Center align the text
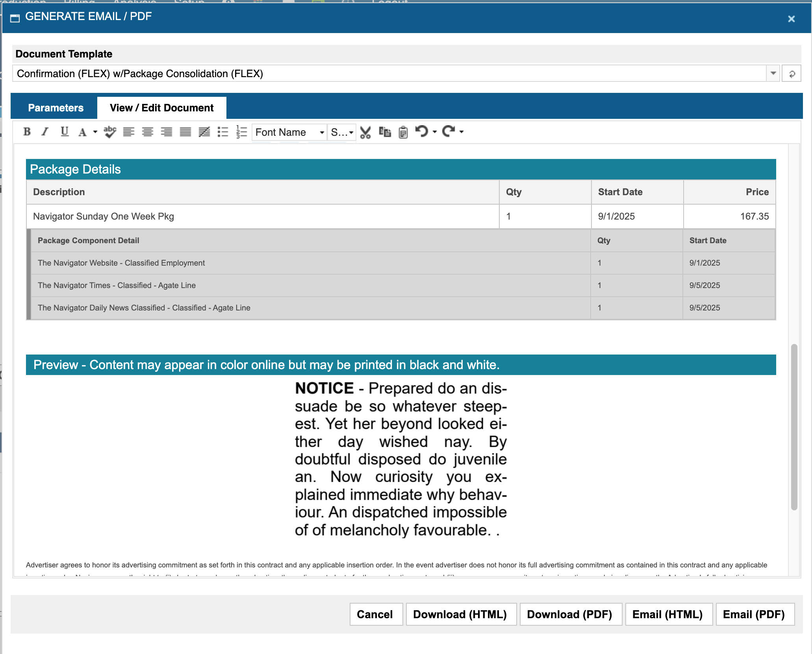 (148, 132)
